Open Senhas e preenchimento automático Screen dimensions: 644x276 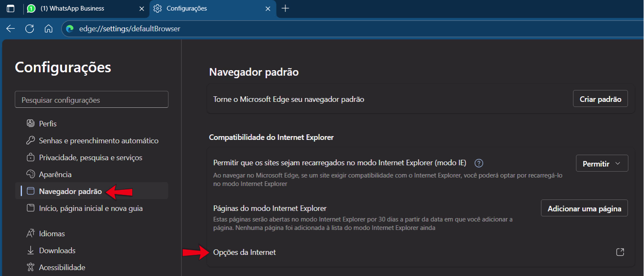click(92, 141)
